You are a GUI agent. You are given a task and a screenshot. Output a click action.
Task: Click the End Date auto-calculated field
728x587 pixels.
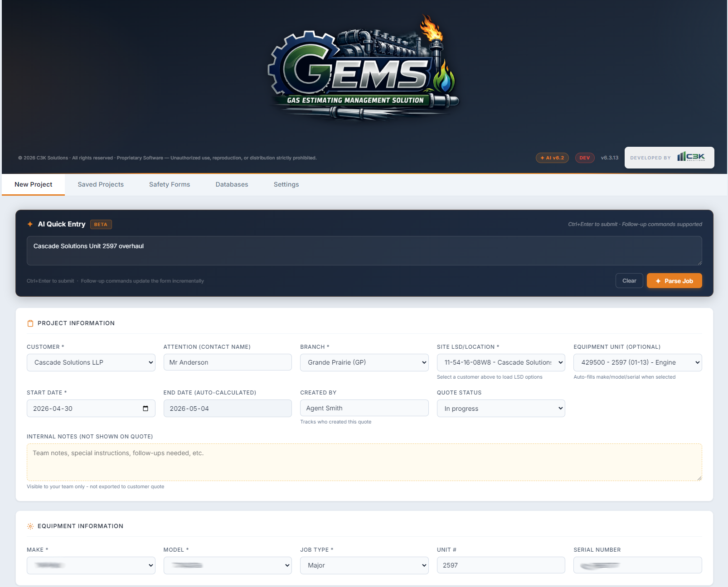pyautogui.click(x=228, y=409)
